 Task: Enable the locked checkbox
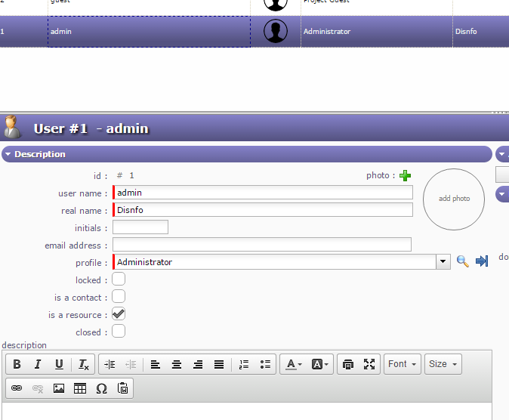point(119,279)
